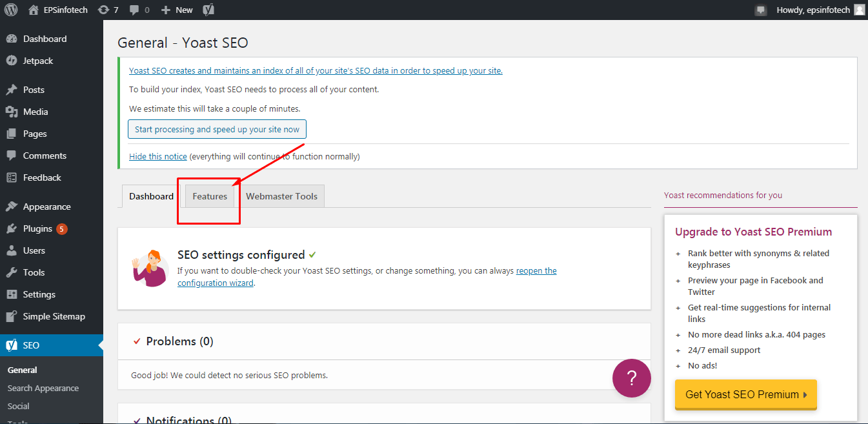Open the Search Appearance submenu
Viewport: 868px width, 424px height.
click(x=43, y=388)
